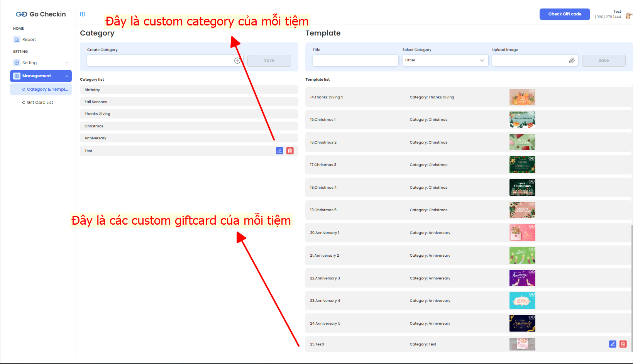The width and height of the screenshot is (633, 364).
Task: Select Birthday in the category list
Action: [189, 90]
